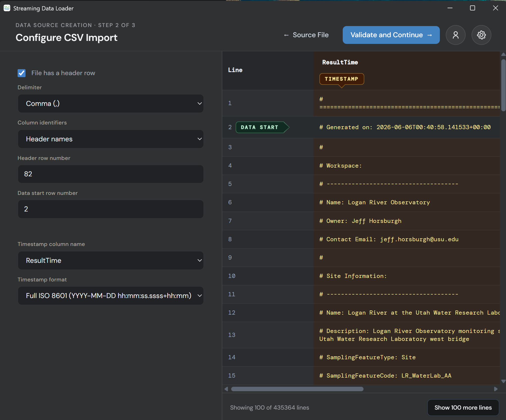
Task: Click the horizontal scrollbar left arrow
Action: click(x=226, y=389)
